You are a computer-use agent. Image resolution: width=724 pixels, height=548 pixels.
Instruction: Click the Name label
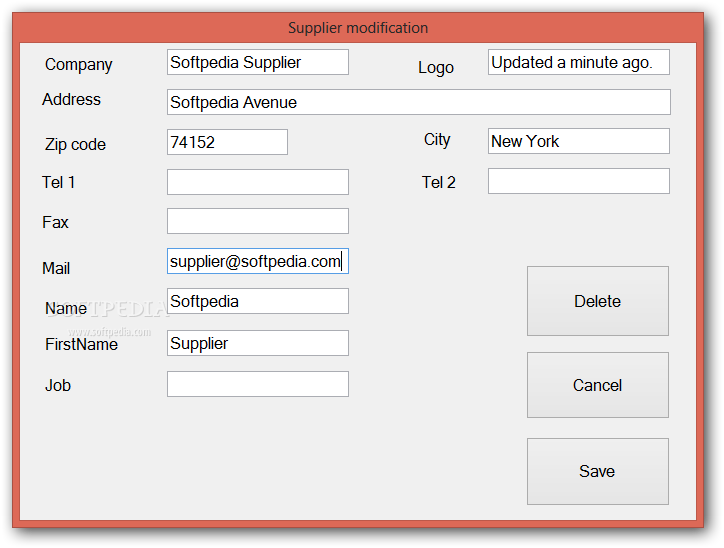point(66,308)
